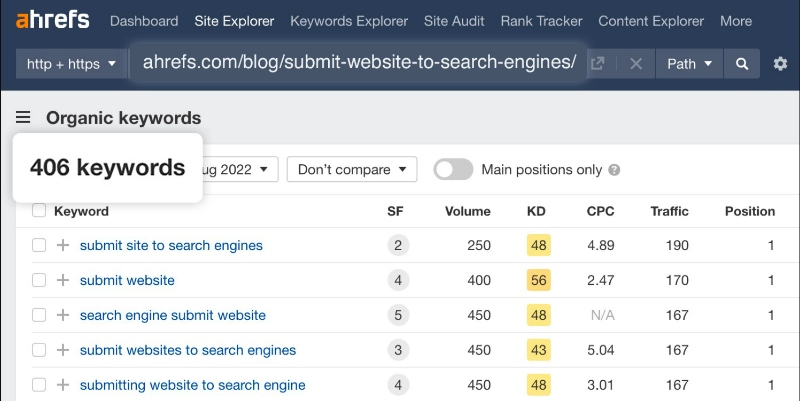Expand plus icon for 'submit website' row

[63, 280]
